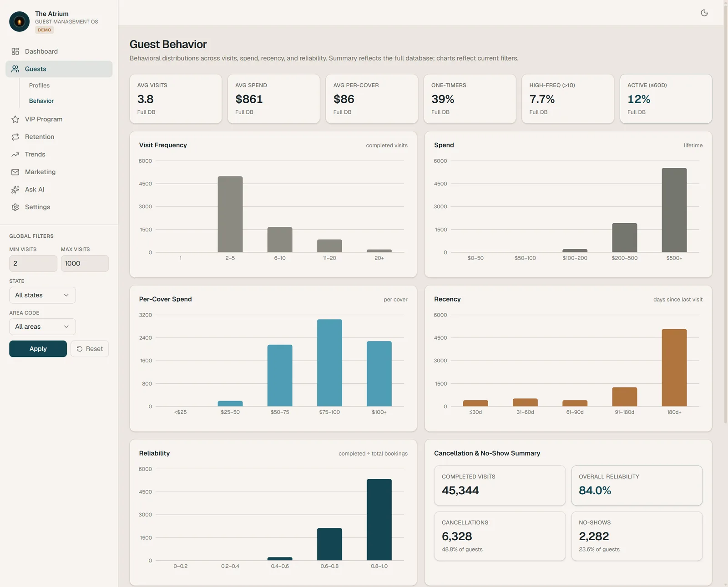Image resolution: width=728 pixels, height=587 pixels.
Task: Select the Behavior submenu item
Action: click(41, 101)
